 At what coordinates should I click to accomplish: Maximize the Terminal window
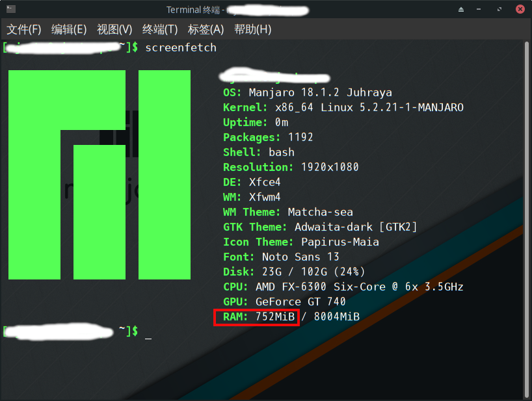[499, 10]
